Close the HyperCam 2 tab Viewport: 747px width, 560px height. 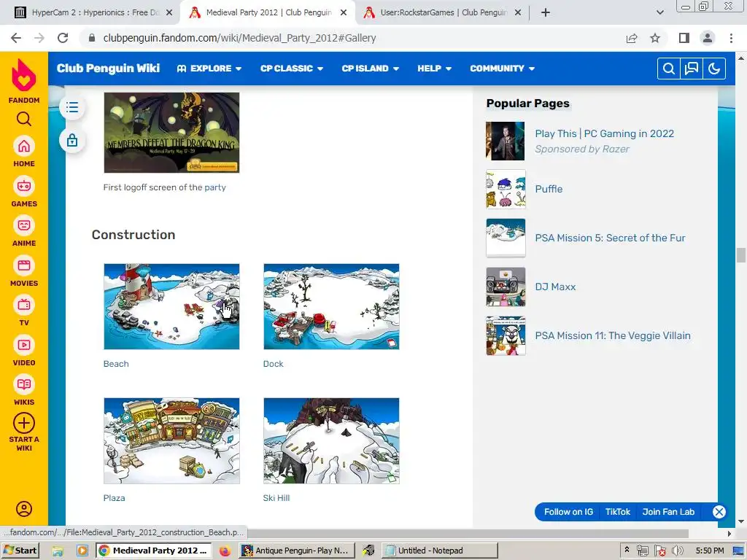(169, 13)
